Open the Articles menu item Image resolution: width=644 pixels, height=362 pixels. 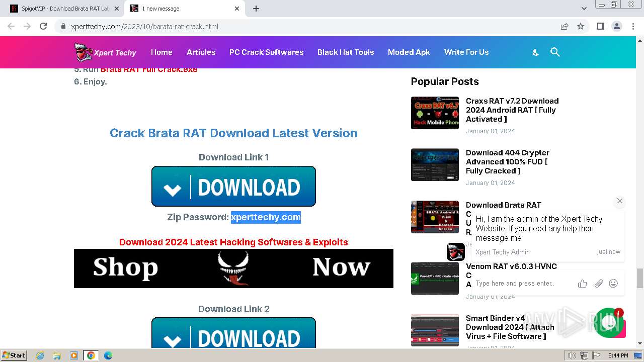(201, 52)
